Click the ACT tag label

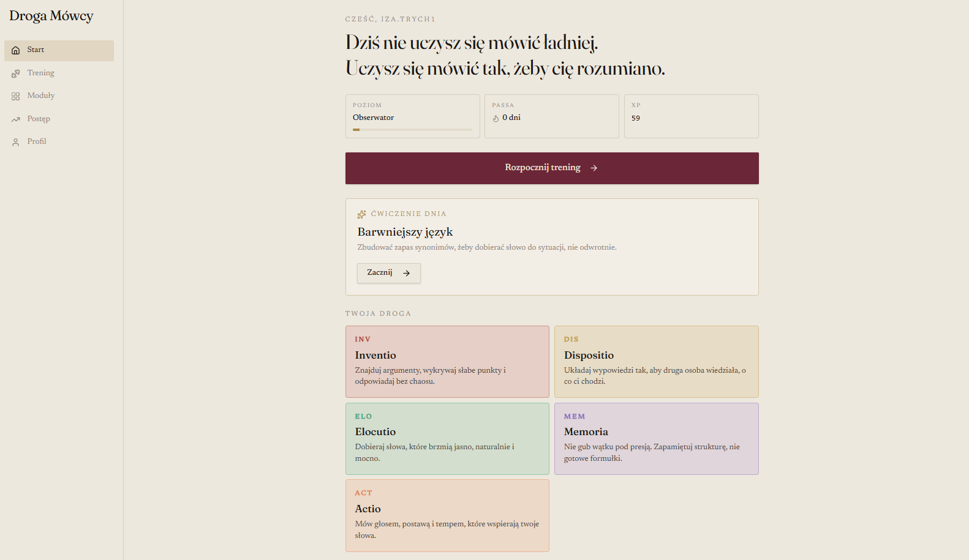pyautogui.click(x=363, y=493)
